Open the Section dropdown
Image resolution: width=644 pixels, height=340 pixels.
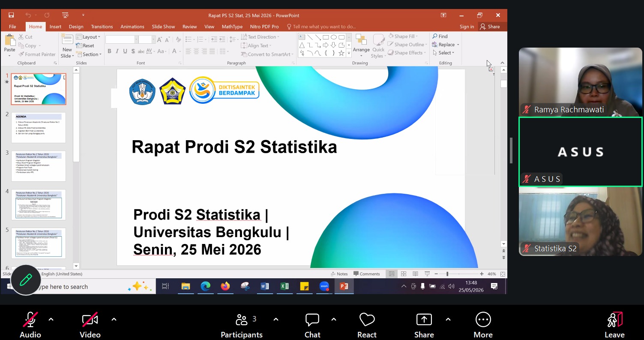coord(89,54)
